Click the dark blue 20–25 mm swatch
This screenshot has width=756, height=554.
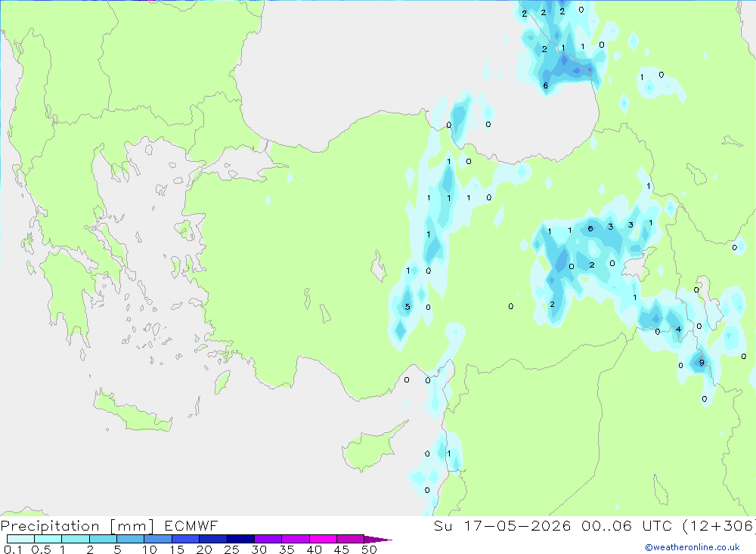pos(212,539)
